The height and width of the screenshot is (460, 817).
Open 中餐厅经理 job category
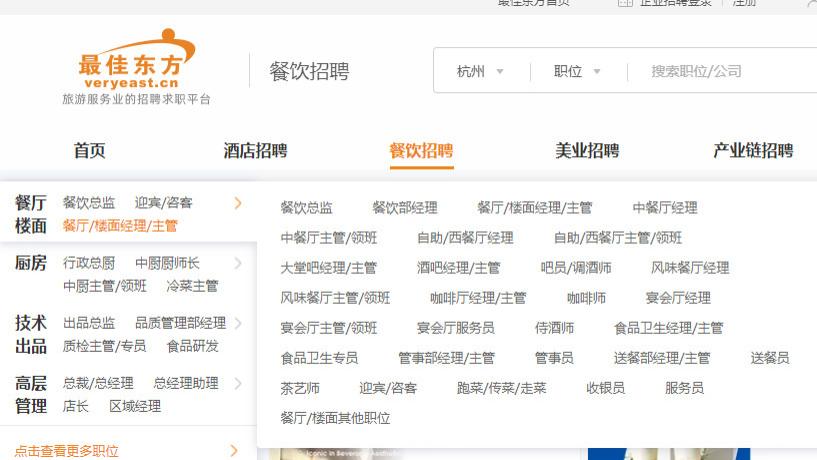click(x=665, y=208)
